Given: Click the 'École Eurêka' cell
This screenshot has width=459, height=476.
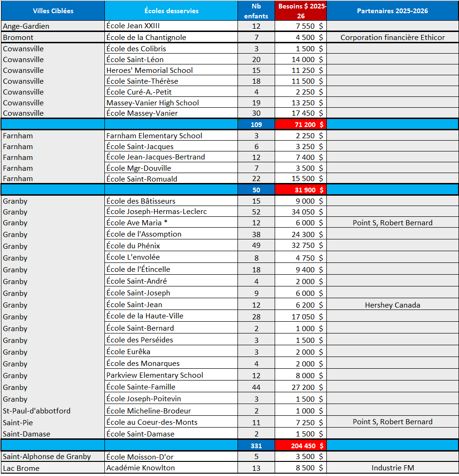Looking at the screenshot, I should [171, 351].
